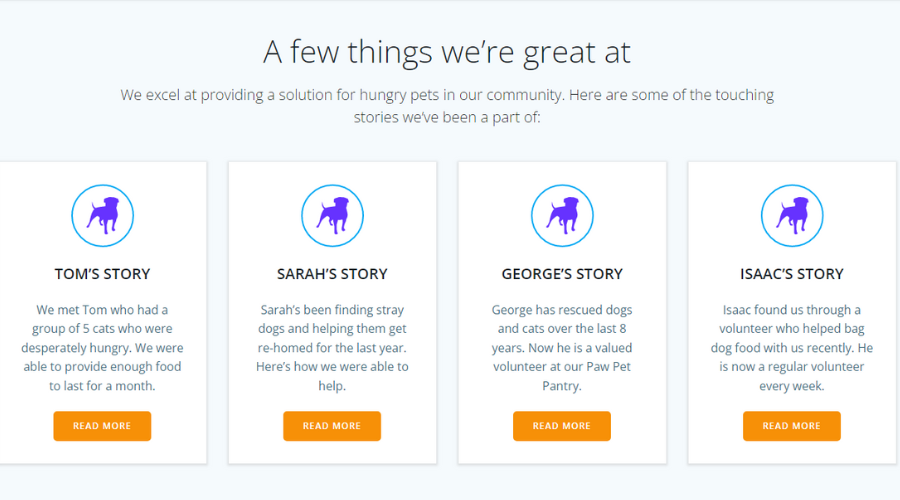Click the dog icon above Isaac's Story
900x500 pixels.
[x=792, y=216]
